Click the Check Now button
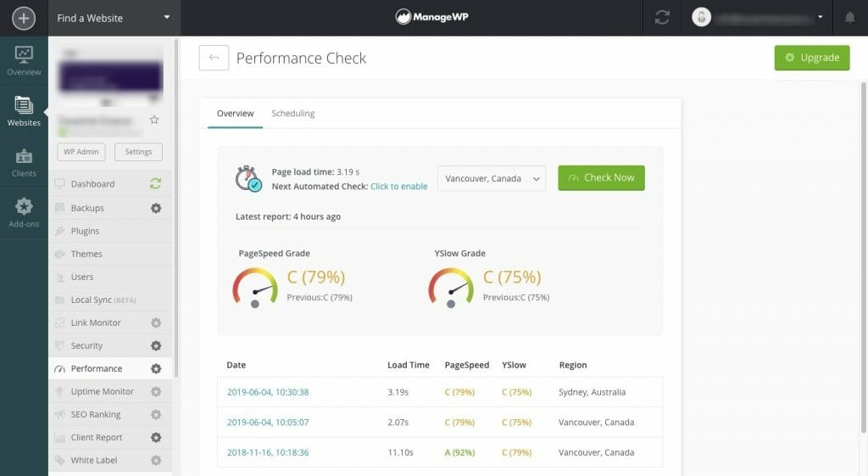Image resolution: width=868 pixels, height=476 pixels. click(x=601, y=178)
